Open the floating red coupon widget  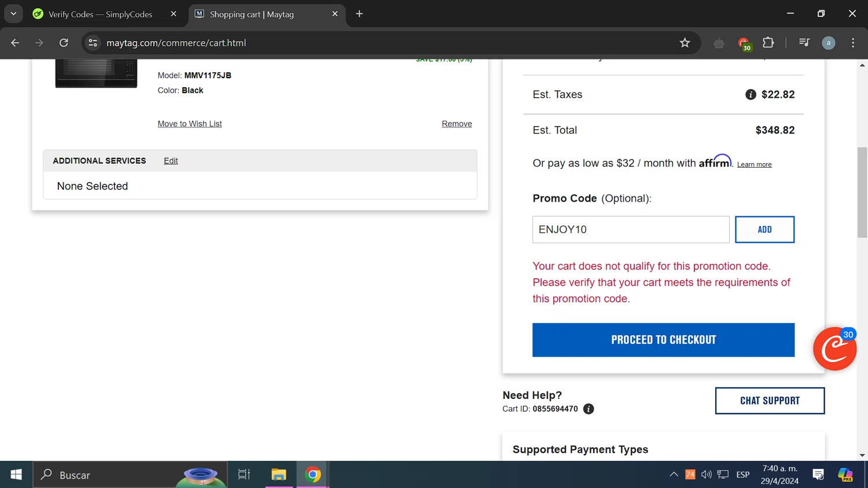click(x=834, y=349)
